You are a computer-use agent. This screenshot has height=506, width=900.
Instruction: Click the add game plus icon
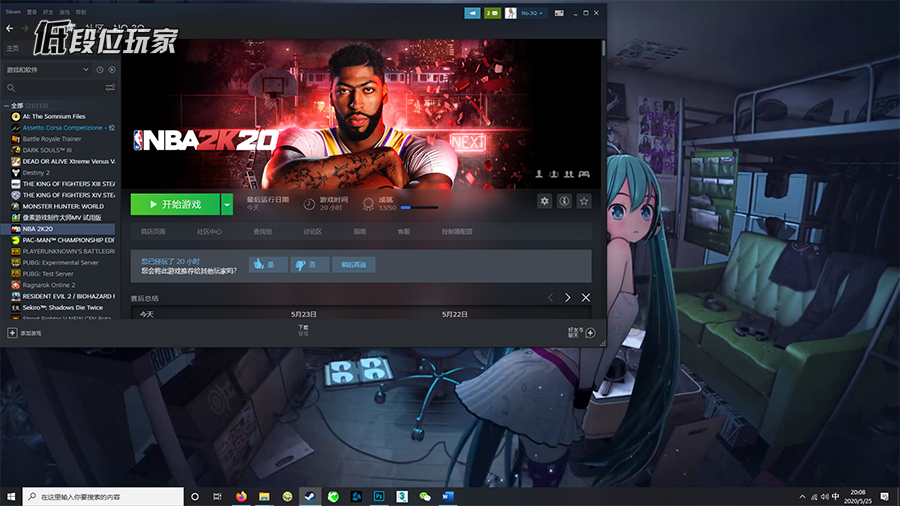click(12, 333)
